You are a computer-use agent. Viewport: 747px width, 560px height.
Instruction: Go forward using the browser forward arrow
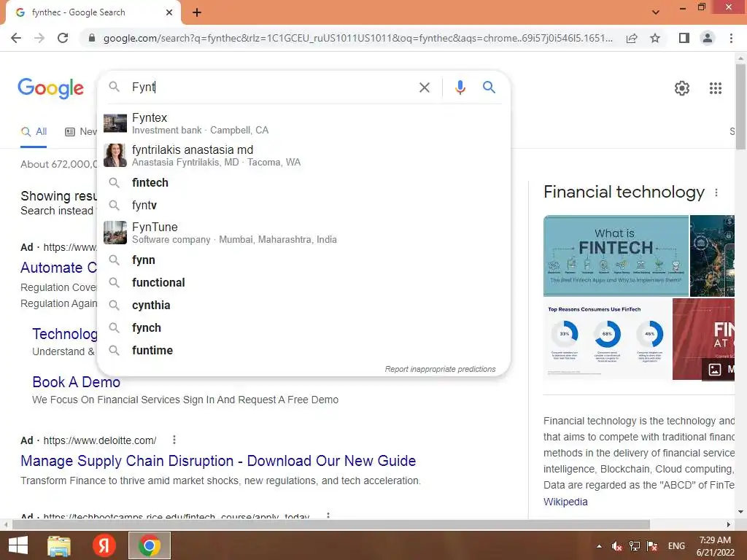click(x=39, y=38)
